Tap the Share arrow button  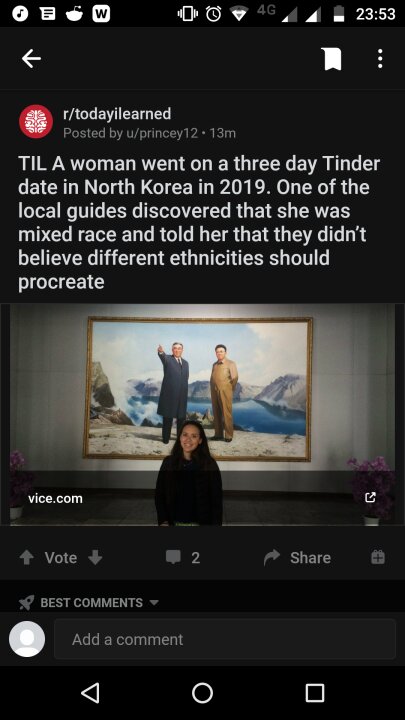coord(297,557)
